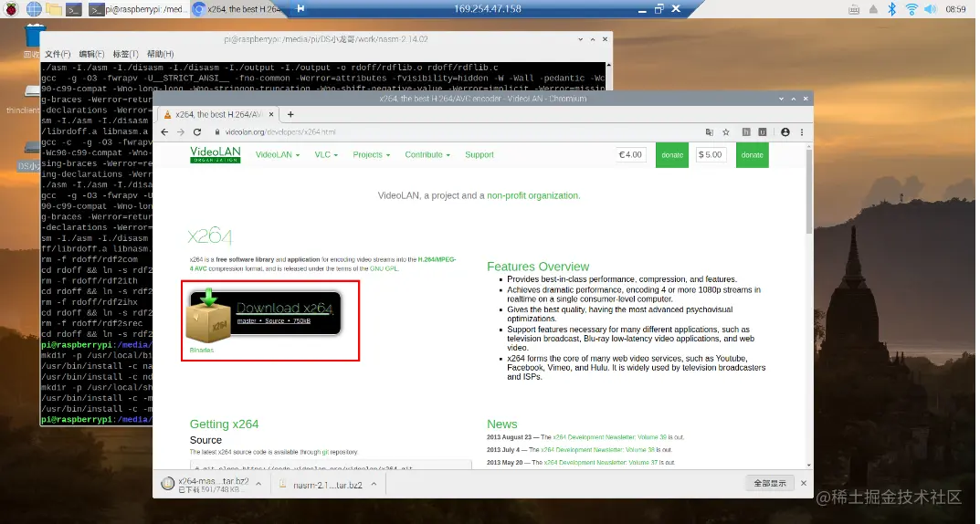
Task: Launch the web browser globe icon
Action: point(34,9)
